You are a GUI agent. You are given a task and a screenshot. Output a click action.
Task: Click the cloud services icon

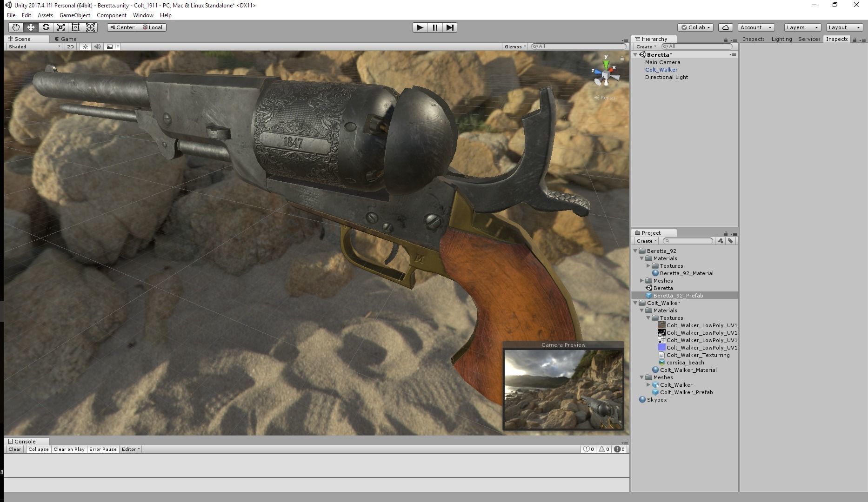(726, 27)
